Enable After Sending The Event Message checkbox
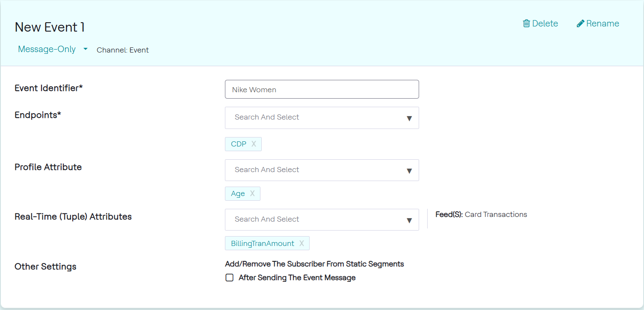 pyautogui.click(x=230, y=278)
